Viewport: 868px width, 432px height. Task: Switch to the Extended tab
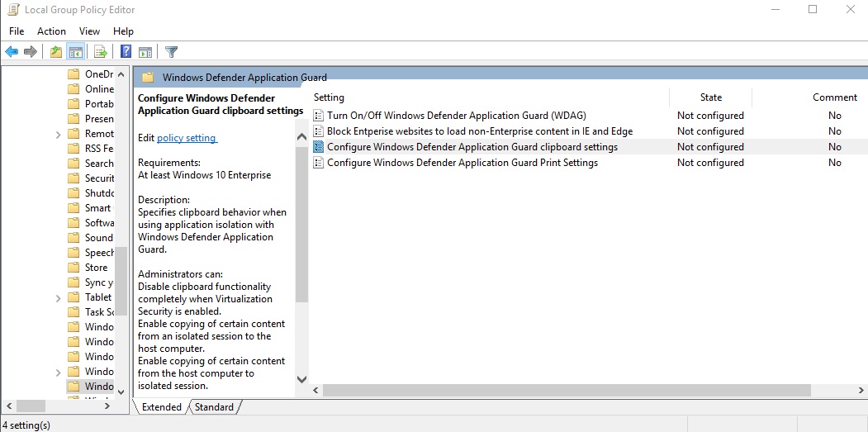point(161,407)
